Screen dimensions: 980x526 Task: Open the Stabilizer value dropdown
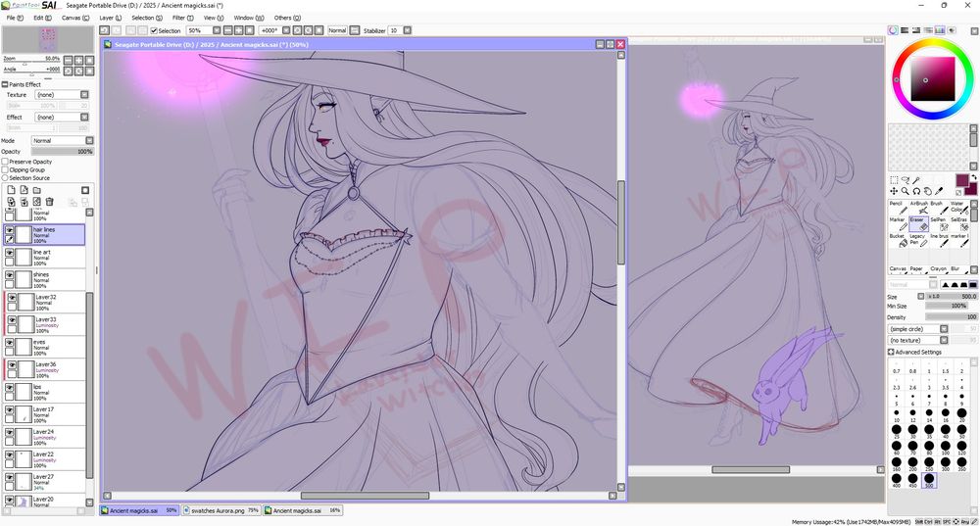(x=408, y=30)
